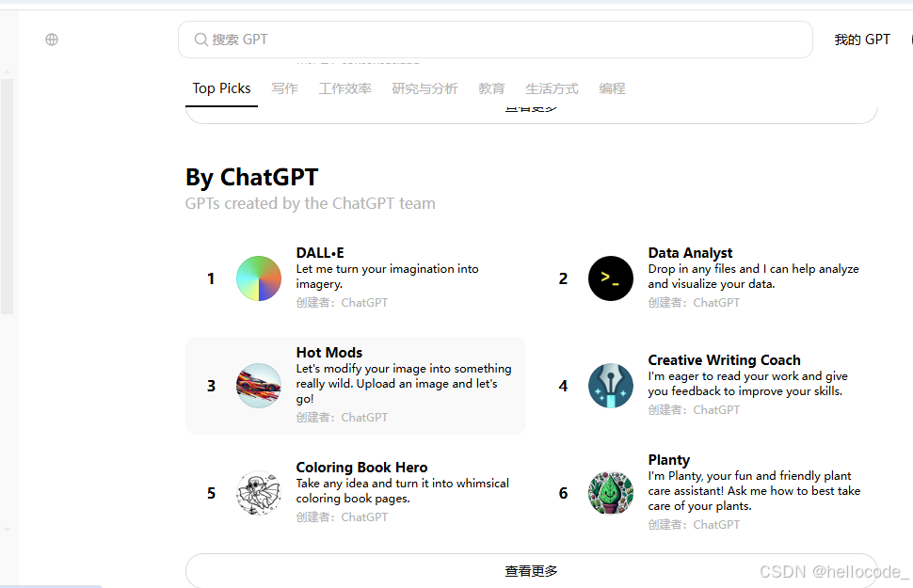
Task: Click the magnifier icon in the search box
Action: [x=200, y=40]
